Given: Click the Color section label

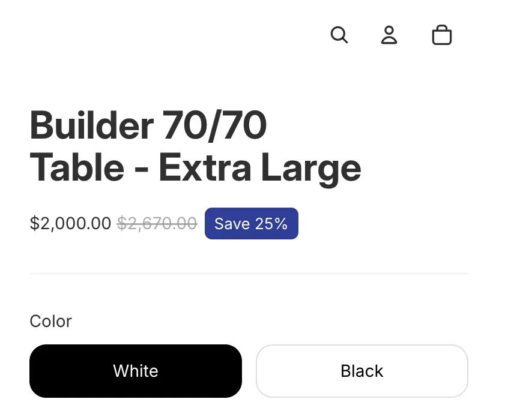Looking at the screenshot, I should click(x=50, y=321).
